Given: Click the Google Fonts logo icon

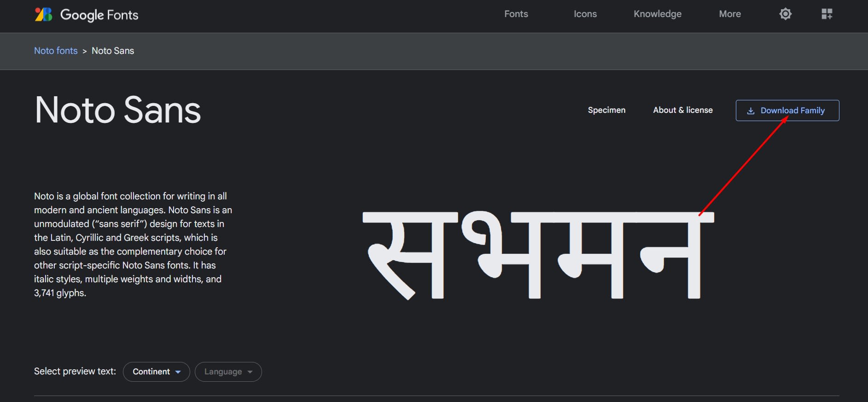Looking at the screenshot, I should point(44,14).
